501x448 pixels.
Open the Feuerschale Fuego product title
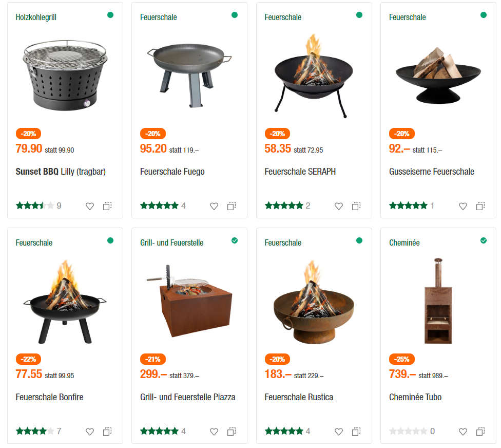[x=172, y=172]
